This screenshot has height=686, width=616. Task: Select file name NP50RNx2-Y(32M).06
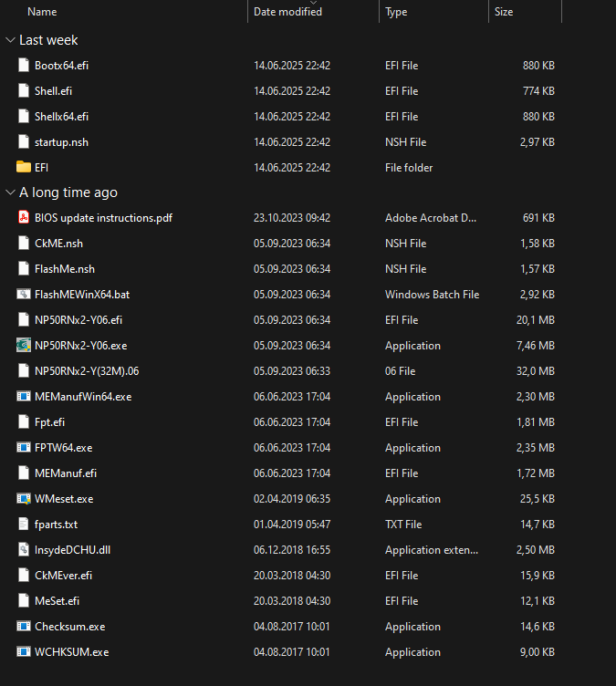87,370
